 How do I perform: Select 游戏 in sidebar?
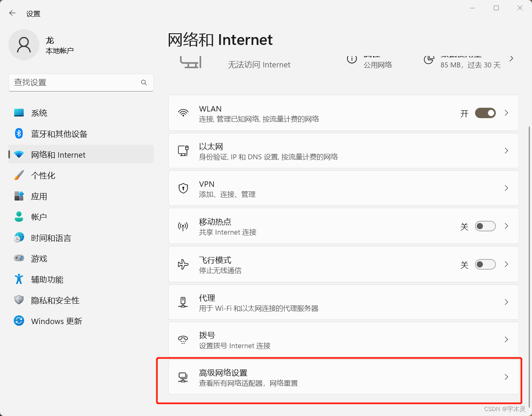(x=81, y=258)
